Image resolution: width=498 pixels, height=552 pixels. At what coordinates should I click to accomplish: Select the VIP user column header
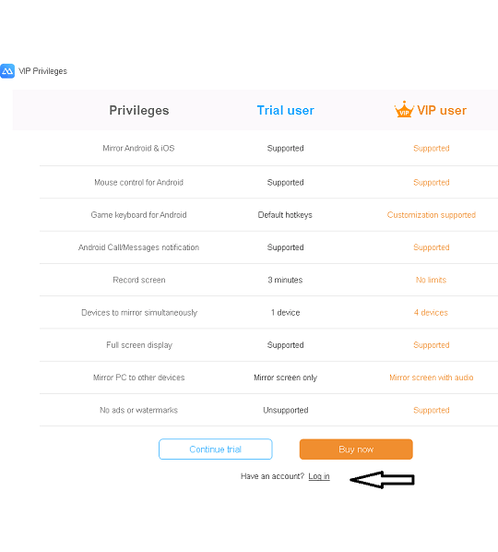pos(442,111)
